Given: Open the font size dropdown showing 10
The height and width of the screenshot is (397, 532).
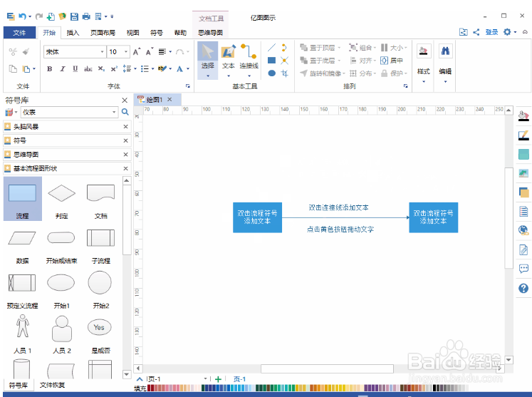Looking at the screenshot, I should point(126,51).
